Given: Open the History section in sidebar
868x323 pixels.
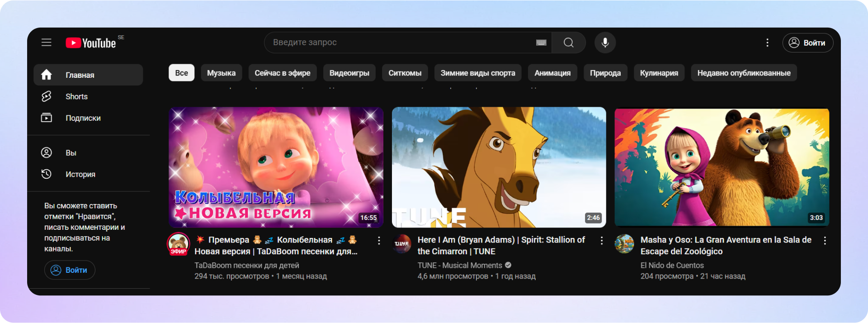Looking at the screenshot, I should point(80,174).
